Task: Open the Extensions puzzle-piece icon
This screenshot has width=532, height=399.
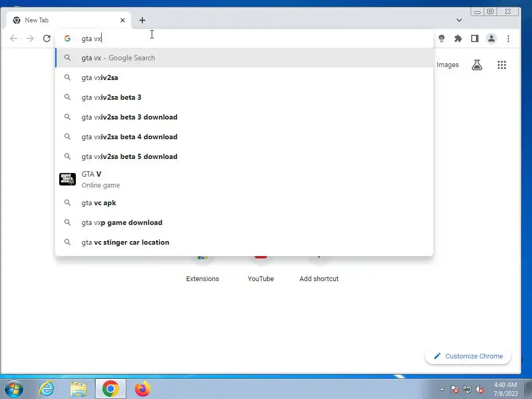Action: coord(458,38)
